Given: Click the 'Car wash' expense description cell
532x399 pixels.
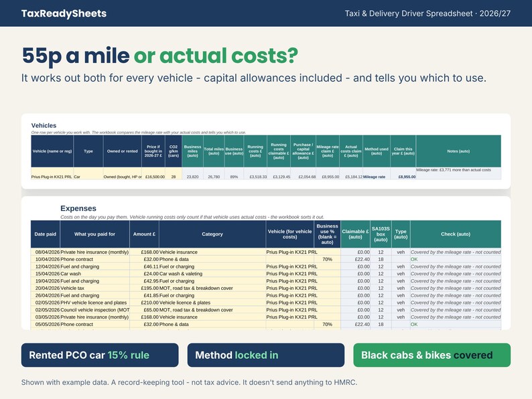Looking at the screenshot, I should coord(94,274).
